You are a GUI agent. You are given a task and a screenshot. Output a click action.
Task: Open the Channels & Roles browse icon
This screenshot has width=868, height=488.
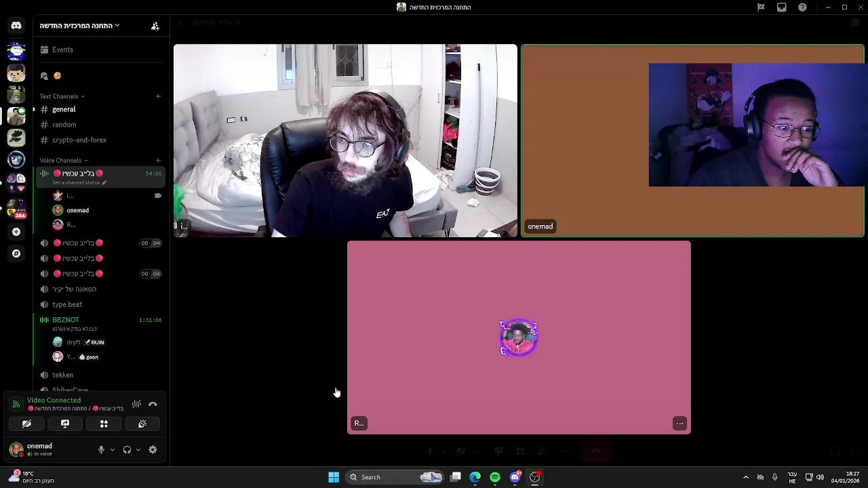pyautogui.click(x=44, y=75)
